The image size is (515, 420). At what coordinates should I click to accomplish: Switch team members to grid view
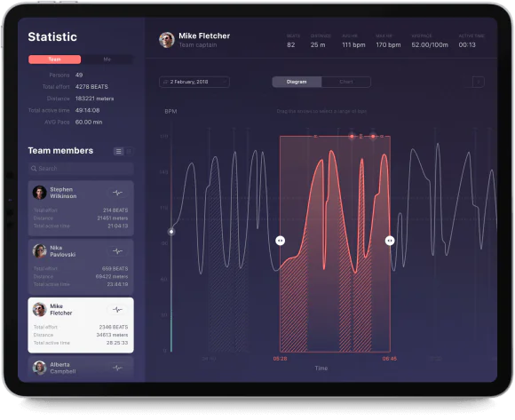pos(129,151)
